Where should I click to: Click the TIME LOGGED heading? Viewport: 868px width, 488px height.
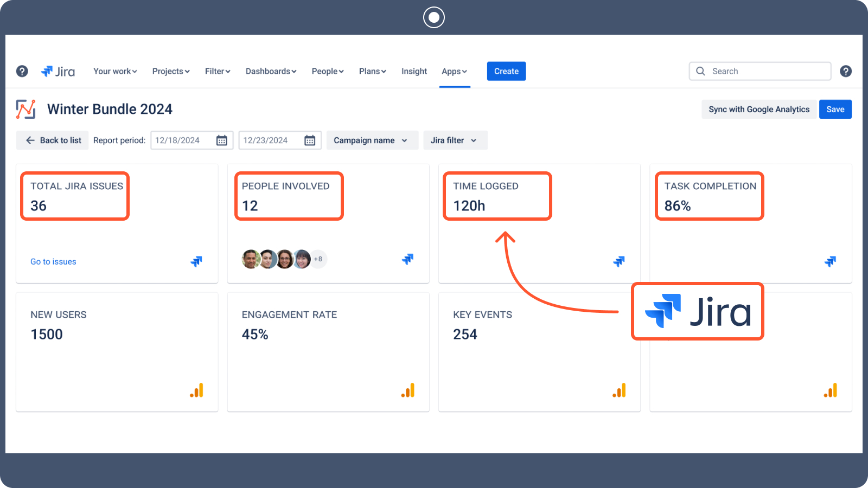[486, 186]
